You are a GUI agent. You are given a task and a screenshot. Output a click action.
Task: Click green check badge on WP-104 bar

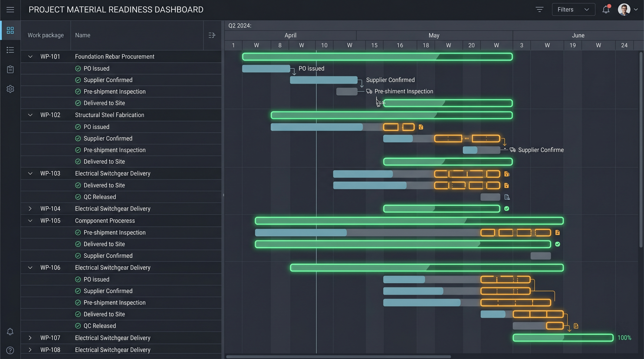[506, 209]
